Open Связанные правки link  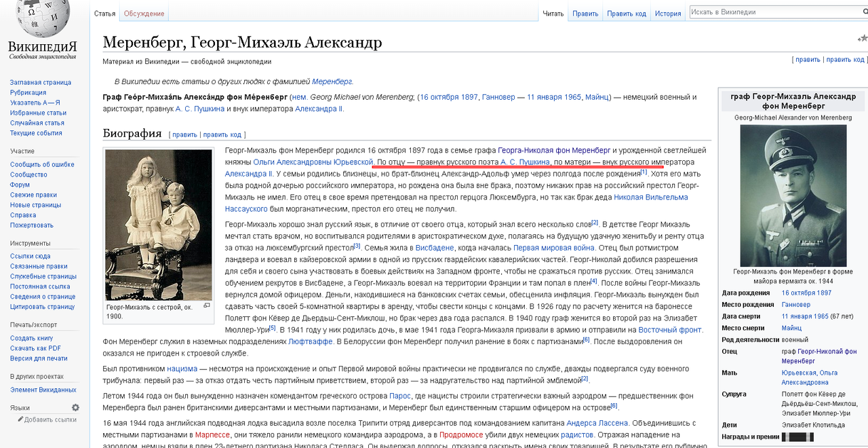click(38, 266)
